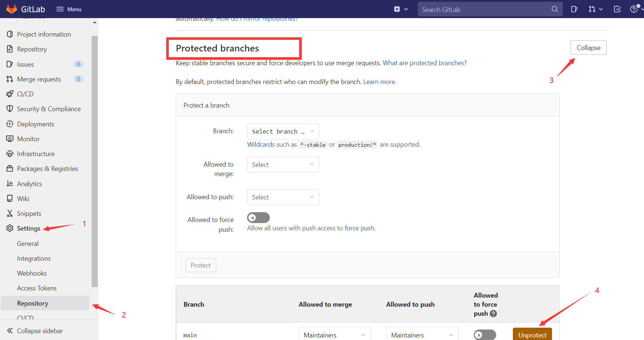Screen dimensions: 644x340
Task: Click the Analytics chart icon
Action: click(x=10, y=184)
